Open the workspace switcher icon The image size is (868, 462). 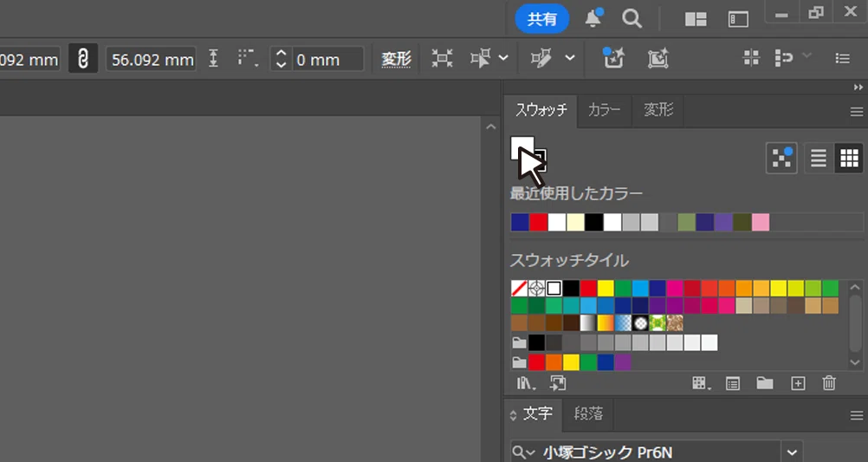point(738,19)
